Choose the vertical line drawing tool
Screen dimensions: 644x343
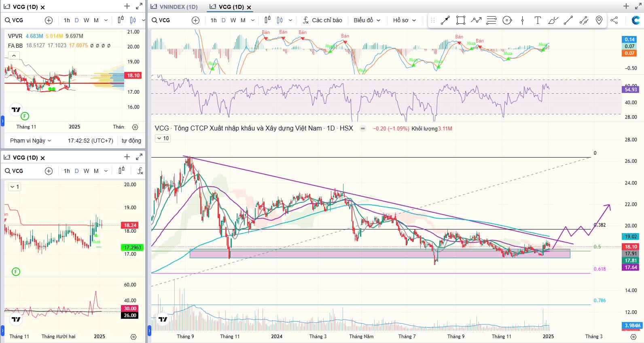click(x=522, y=20)
